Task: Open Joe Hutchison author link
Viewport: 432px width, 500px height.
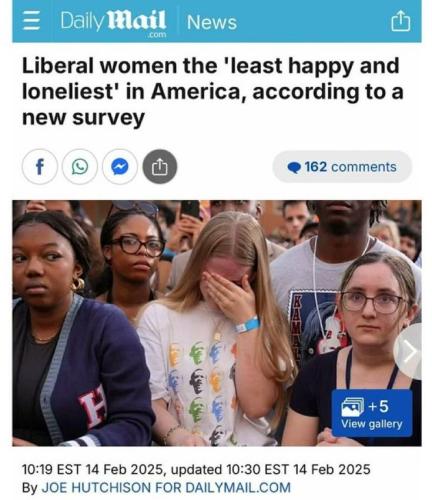Action: (x=166, y=487)
